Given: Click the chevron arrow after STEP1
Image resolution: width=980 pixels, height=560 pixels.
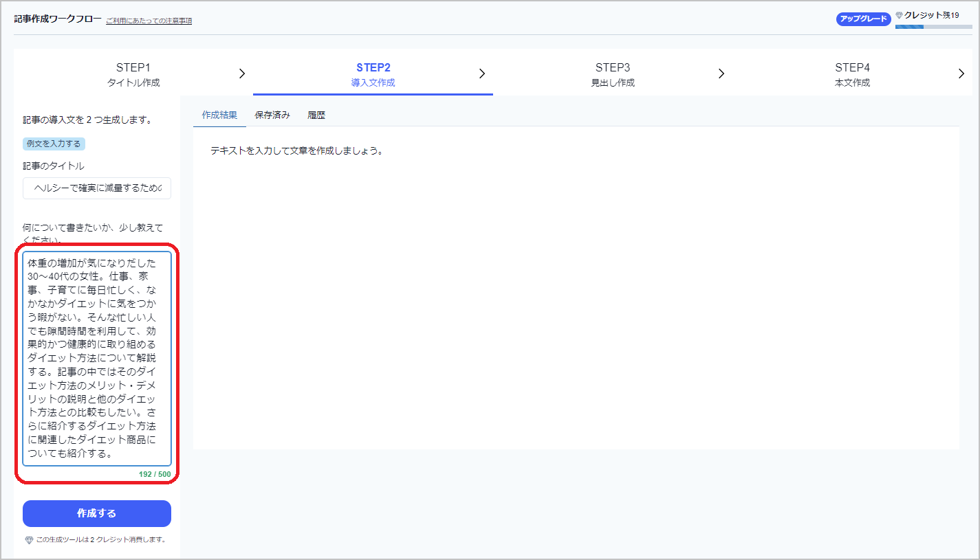Looking at the screenshot, I should pyautogui.click(x=242, y=74).
